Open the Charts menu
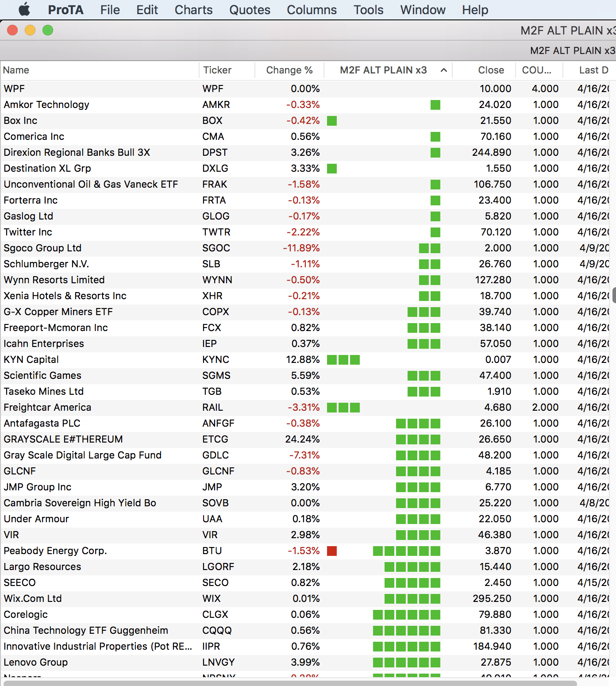Viewport: 616px width, 686px height. (193, 10)
